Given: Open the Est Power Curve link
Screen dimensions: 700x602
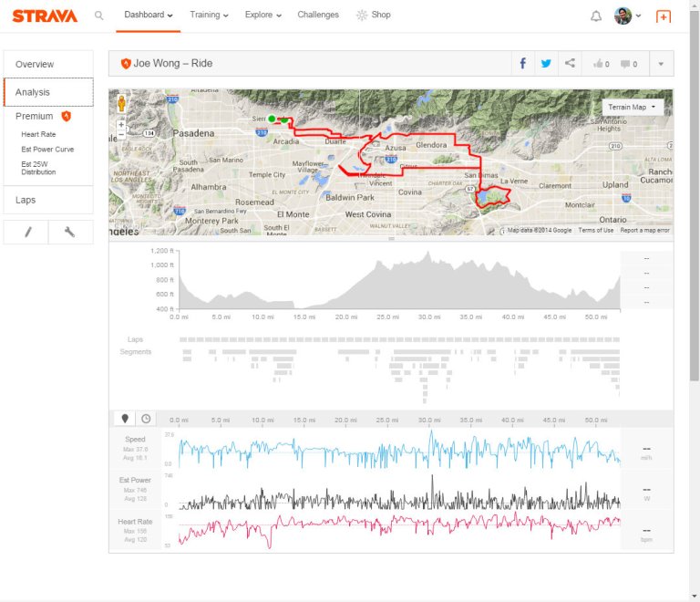Looking at the screenshot, I should click(x=47, y=150).
